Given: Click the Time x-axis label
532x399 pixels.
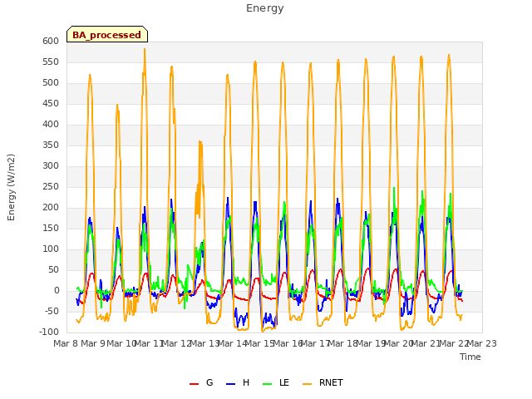Looking at the screenshot, I should coord(470,357).
